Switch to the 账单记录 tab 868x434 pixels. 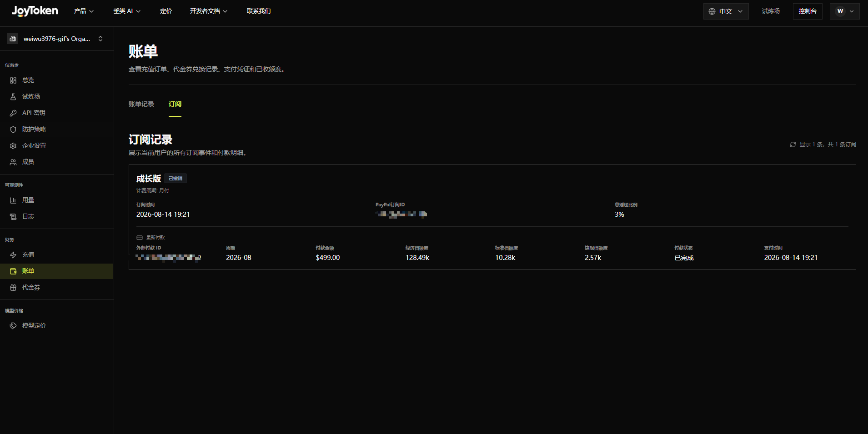coord(141,104)
